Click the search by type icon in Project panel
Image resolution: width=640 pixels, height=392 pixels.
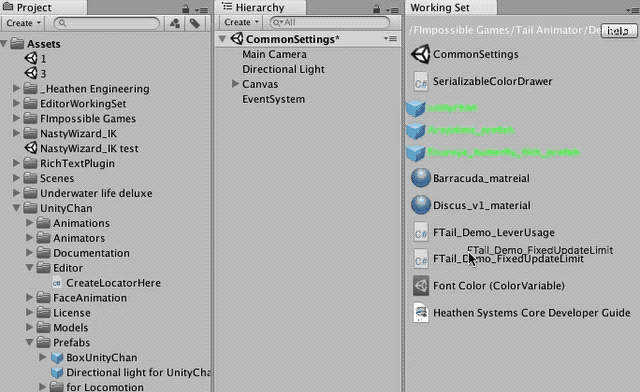tap(175, 23)
